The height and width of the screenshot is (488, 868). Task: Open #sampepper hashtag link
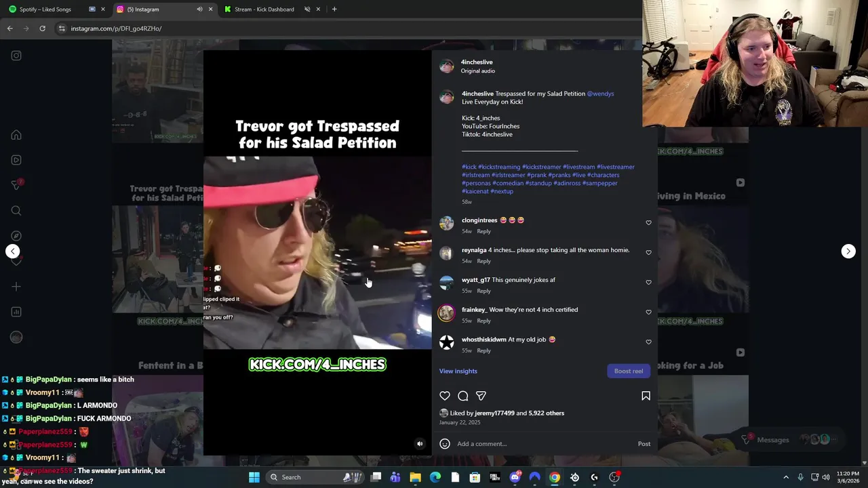[600, 183]
